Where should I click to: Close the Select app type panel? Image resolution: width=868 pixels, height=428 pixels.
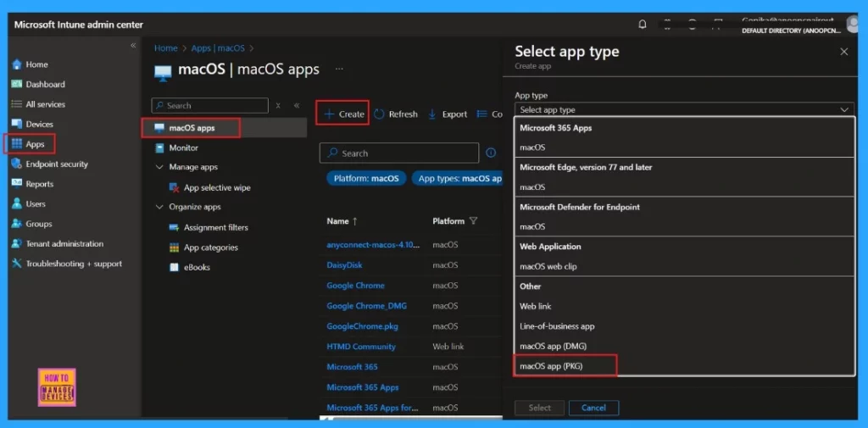point(843,52)
